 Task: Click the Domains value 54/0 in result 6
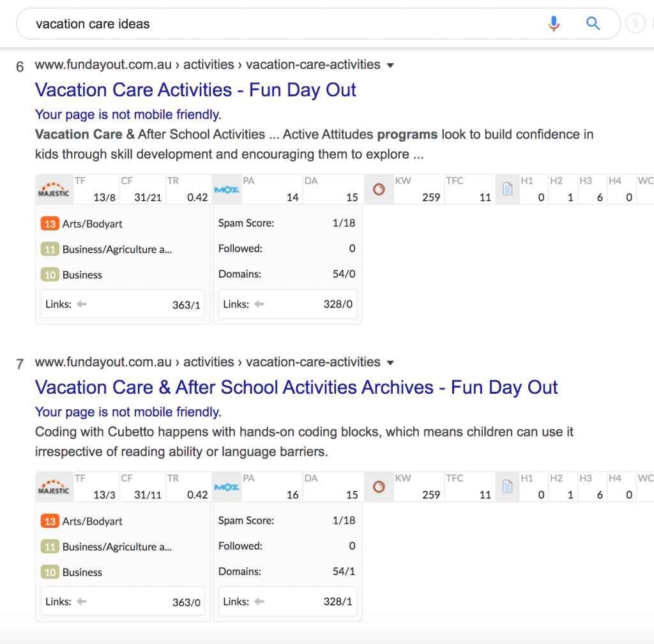(x=344, y=274)
